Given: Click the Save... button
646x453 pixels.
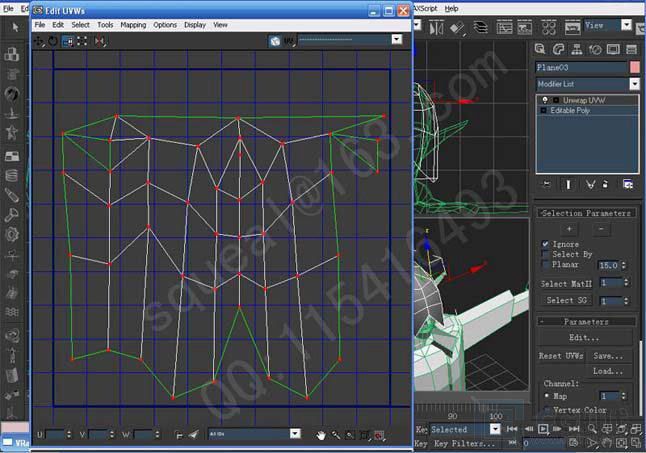Looking at the screenshot, I should (x=608, y=356).
